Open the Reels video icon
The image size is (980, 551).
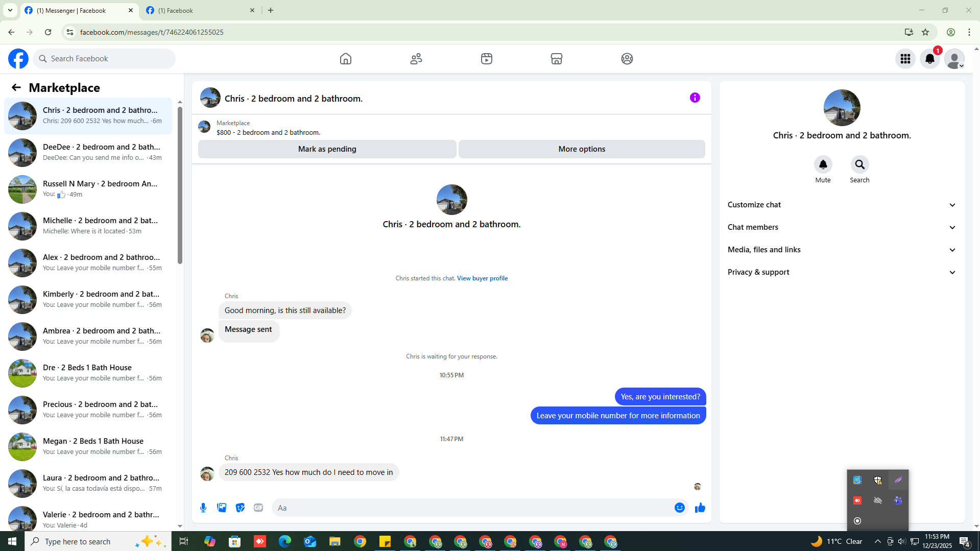coord(487,59)
